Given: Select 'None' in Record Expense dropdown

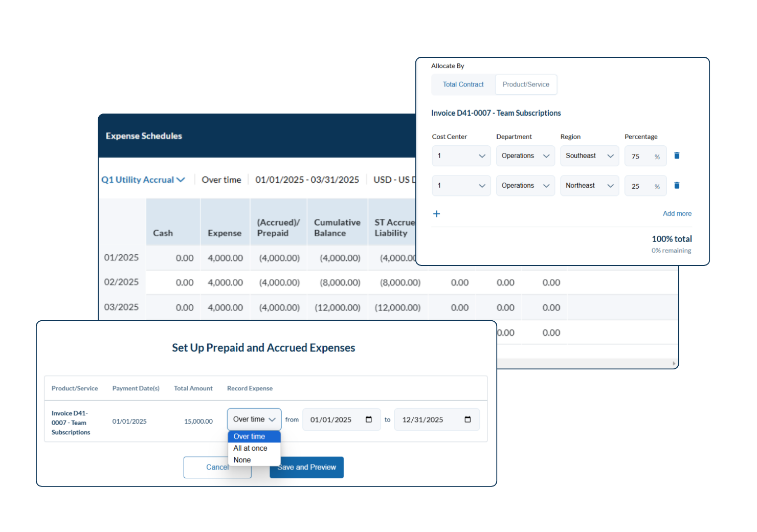Looking at the screenshot, I should 242,459.
